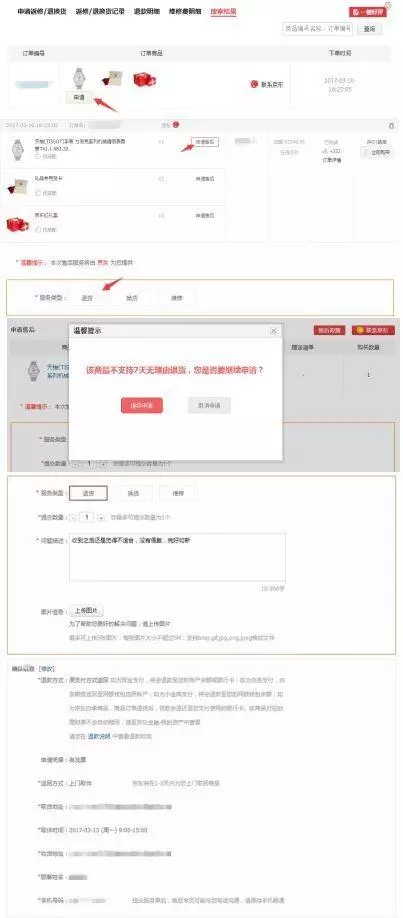Screen dimensions: 403x918
Task: Click the order search input field
Action: coord(317,29)
